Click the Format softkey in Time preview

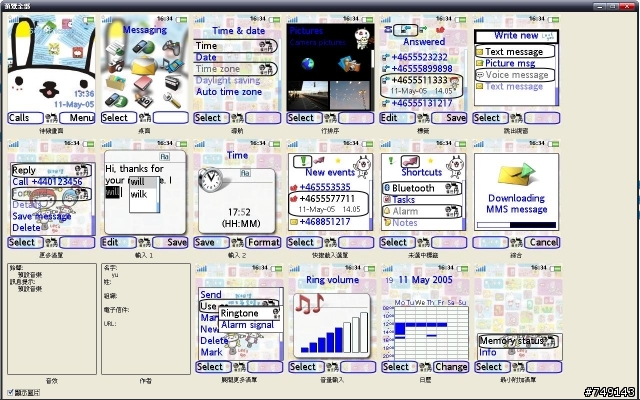click(x=263, y=242)
